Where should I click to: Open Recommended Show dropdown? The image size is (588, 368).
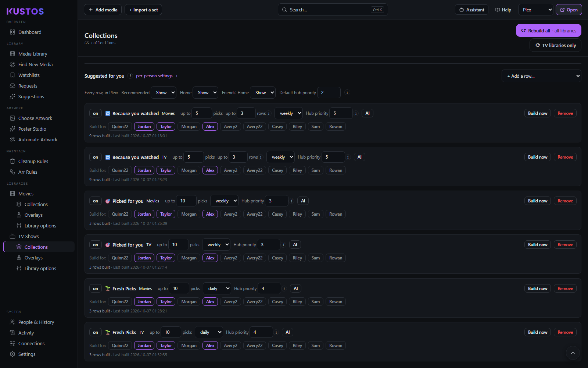tap(164, 93)
